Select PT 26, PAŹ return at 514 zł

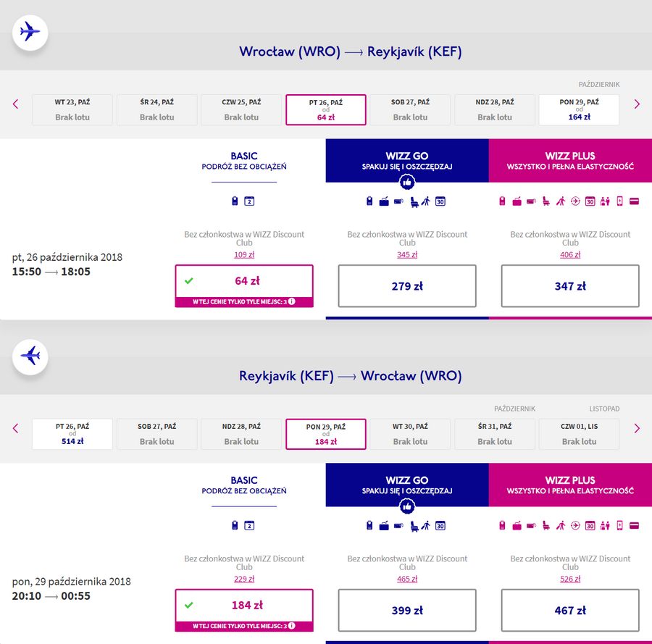(72, 434)
